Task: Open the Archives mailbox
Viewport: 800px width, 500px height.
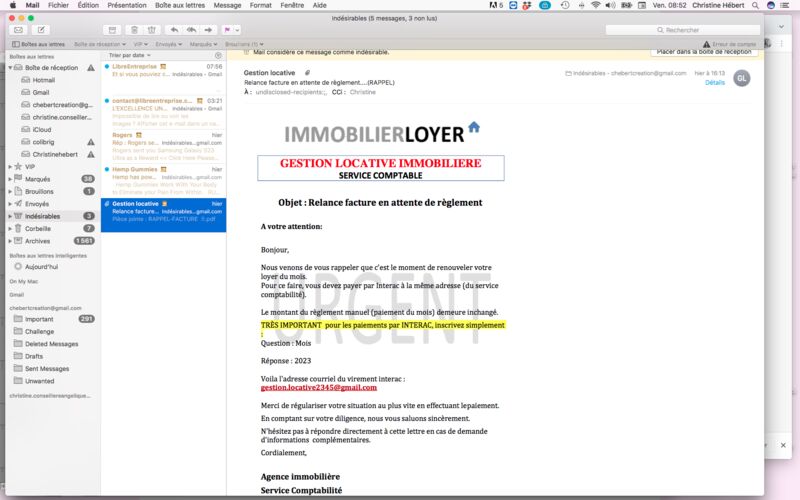Action: click(38, 241)
